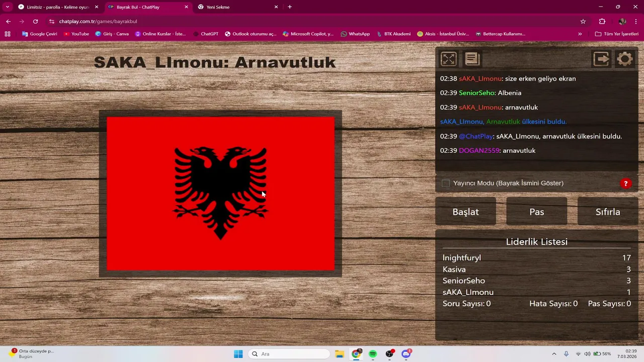Click Inightfuryl in leaderboard

462,258
